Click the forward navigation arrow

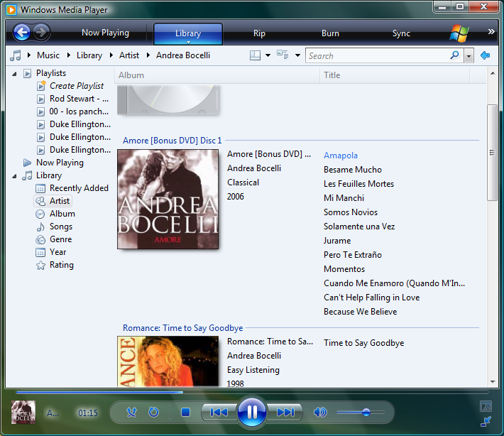pos(42,32)
